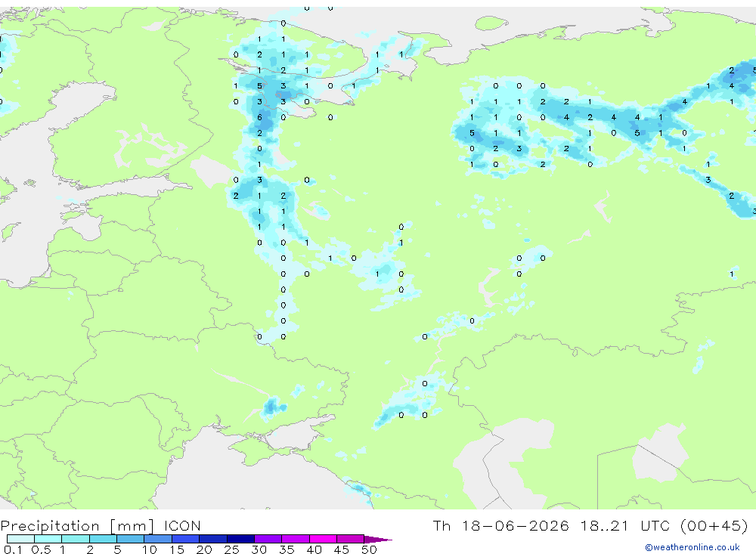The height and width of the screenshot is (554, 756).
Task: Click the "45" legend scale label
Action: tap(342, 549)
